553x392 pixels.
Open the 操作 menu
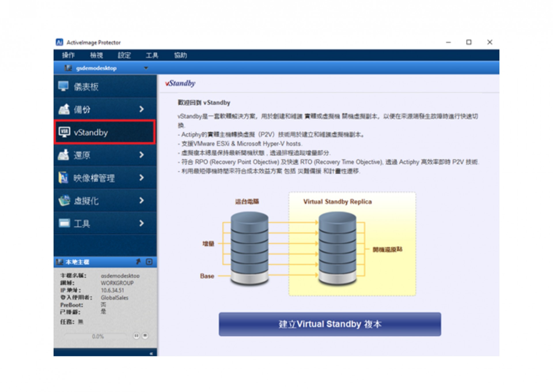tap(68, 55)
